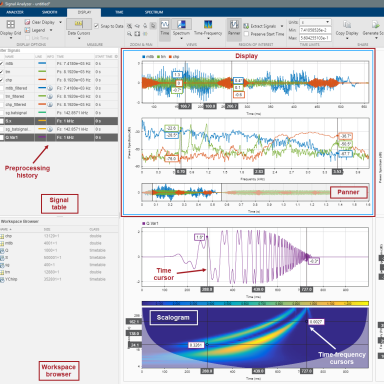
Task: Uncheck the mtlb signal checkbox
Action: [x=2, y=63]
